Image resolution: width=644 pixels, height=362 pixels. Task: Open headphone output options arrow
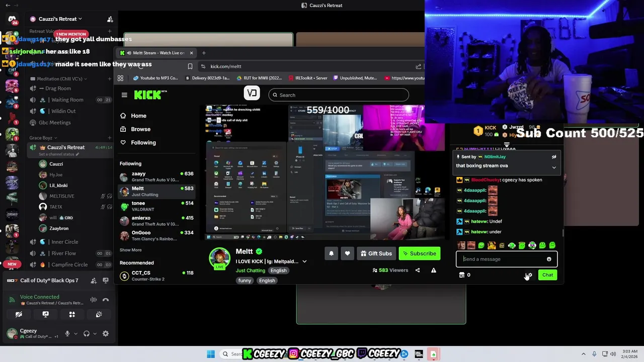pyautogui.click(x=95, y=333)
